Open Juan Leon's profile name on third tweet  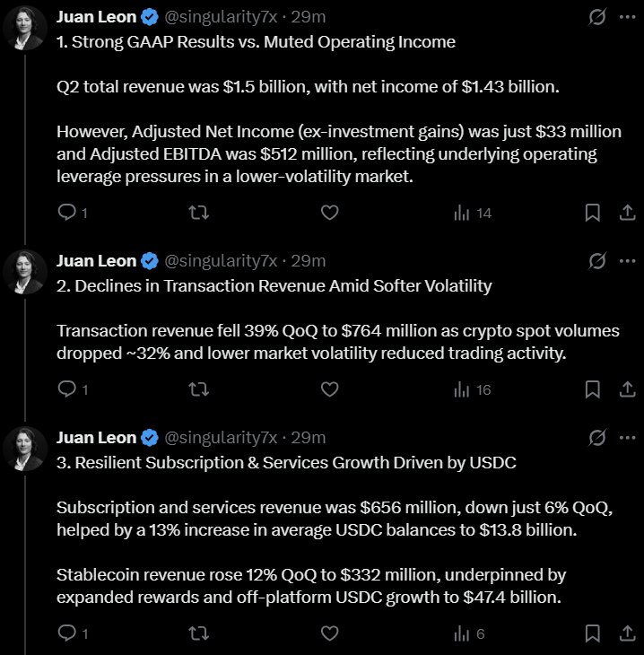(96, 438)
